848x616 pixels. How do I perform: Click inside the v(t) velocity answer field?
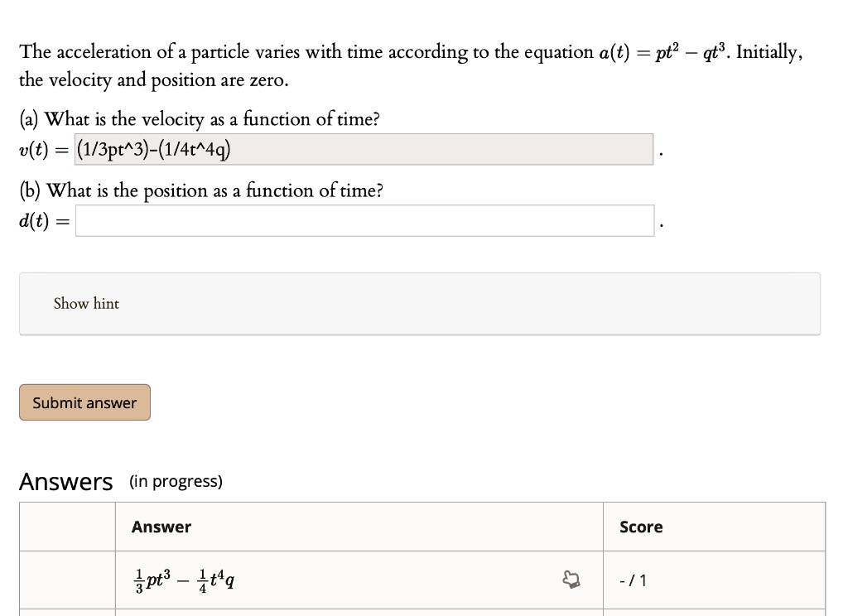[x=364, y=149]
